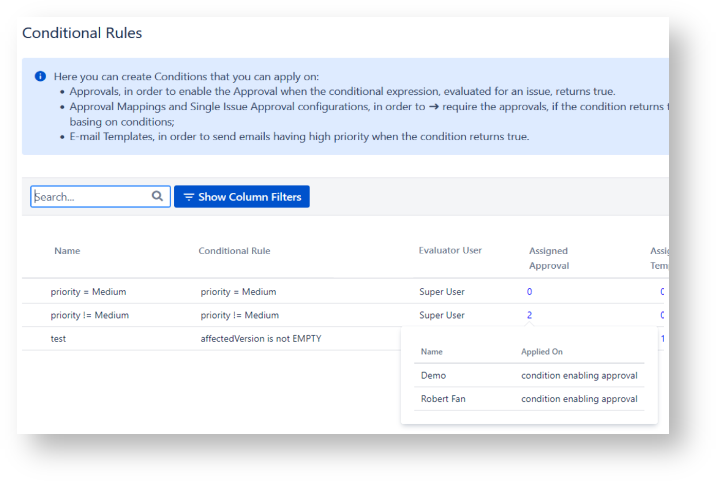717x482 pixels.
Task: Click Super User in the priority = Medium row
Action: tap(441, 292)
